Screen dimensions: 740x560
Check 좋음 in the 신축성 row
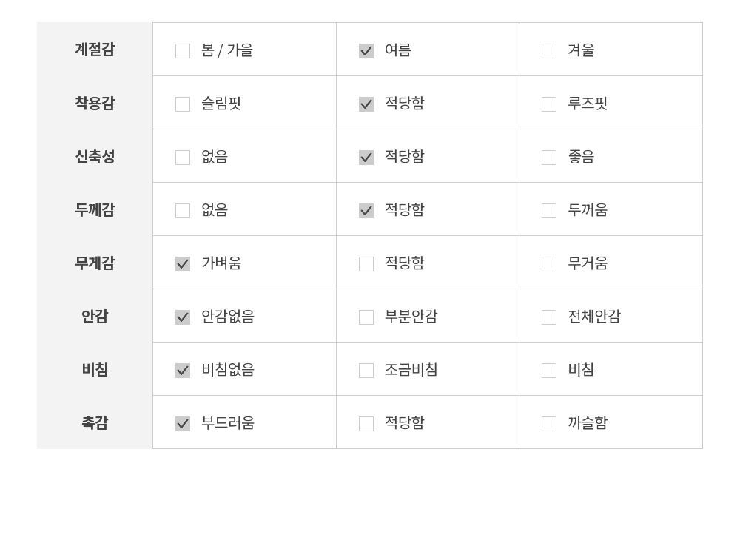pos(549,158)
